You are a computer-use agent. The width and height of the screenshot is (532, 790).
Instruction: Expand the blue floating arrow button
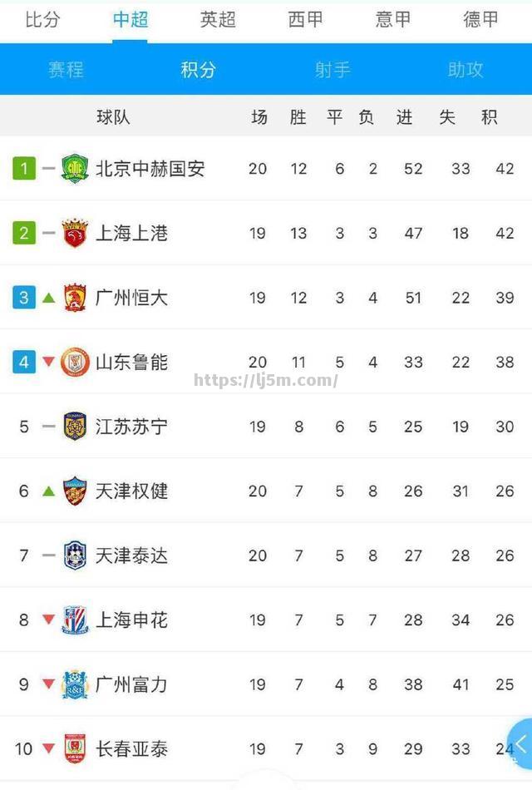[x=520, y=744]
